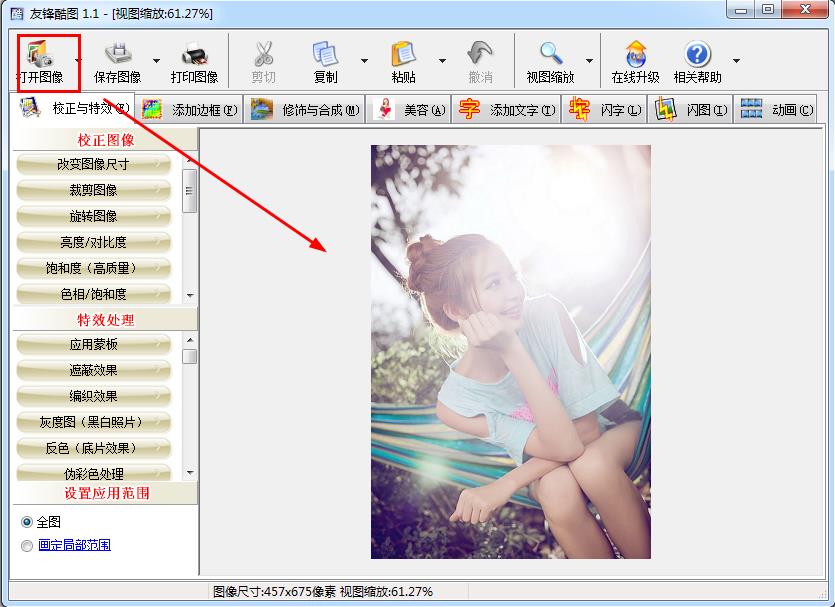Expand the dropdown arrow beside 复制

click(x=364, y=61)
